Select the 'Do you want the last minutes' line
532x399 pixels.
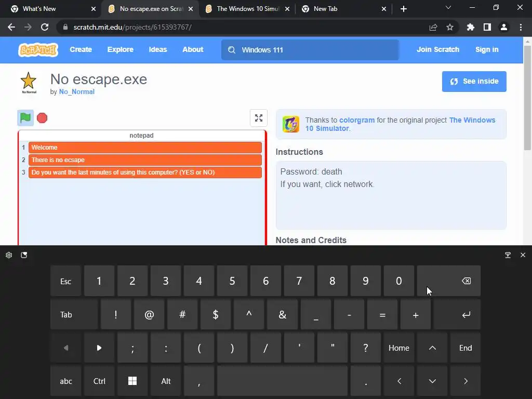[145, 172]
